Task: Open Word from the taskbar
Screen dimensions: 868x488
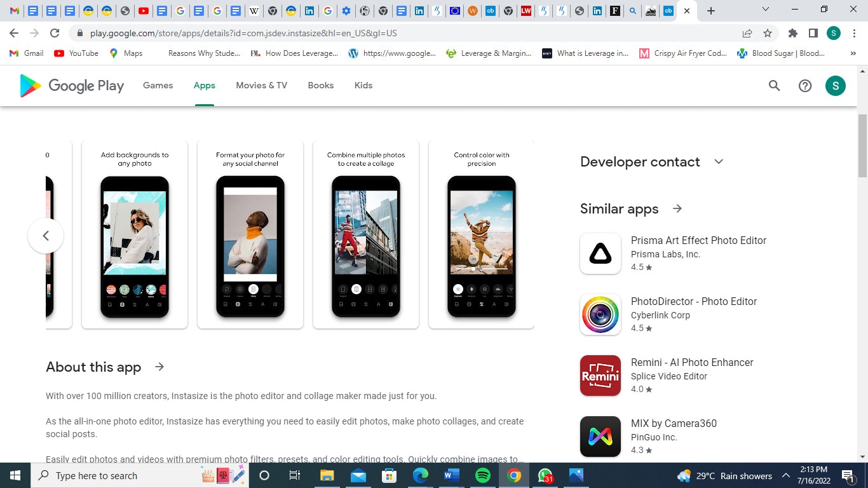Action: [x=452, y=475]
